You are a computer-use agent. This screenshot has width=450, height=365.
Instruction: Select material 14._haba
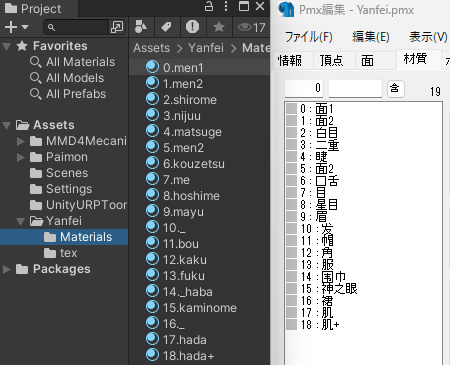click(x=199, y=292)
